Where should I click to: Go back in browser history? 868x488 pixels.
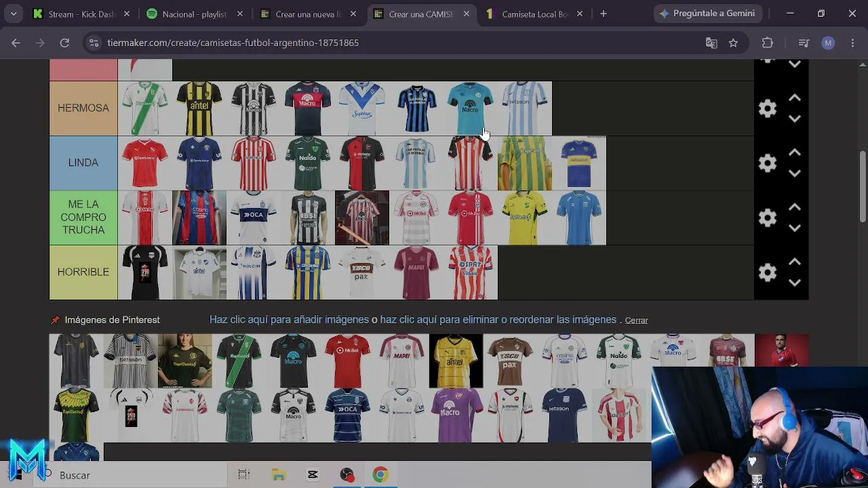pyautogui.click(x=16, y=43)
